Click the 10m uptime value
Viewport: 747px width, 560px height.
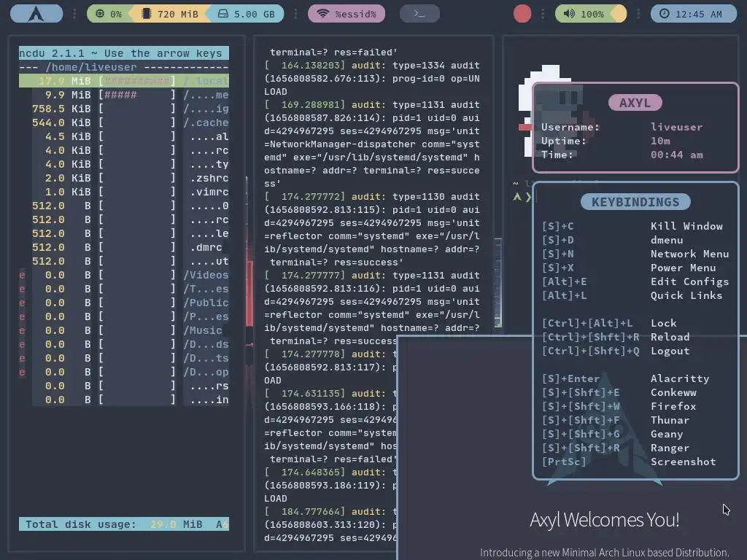tap(660, 141)
